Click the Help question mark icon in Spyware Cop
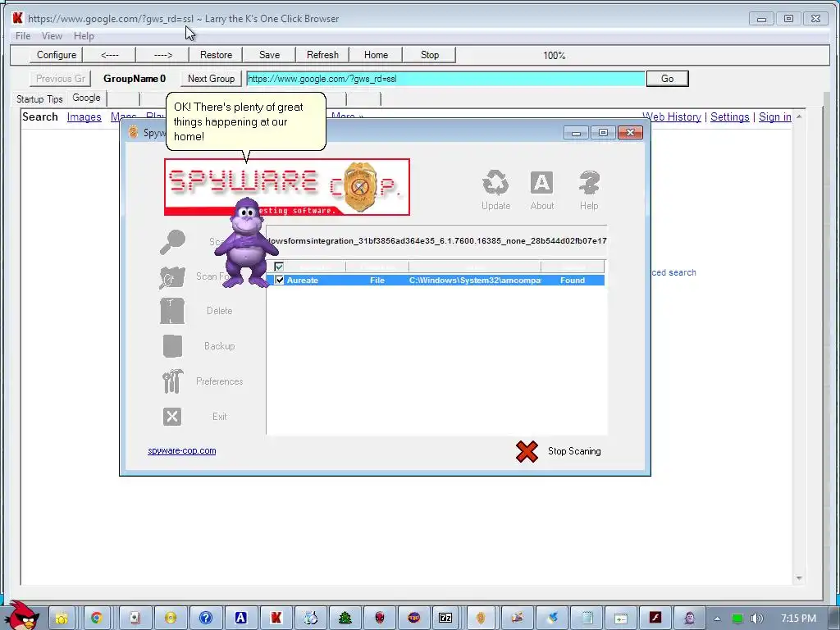Screen dimensions: 840x630 [x=589, y=183]
